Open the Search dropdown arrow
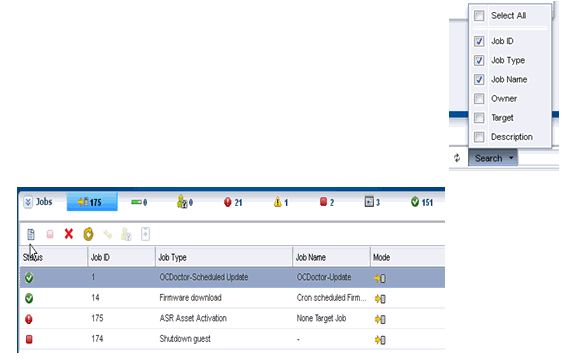 tap(511, 158)
